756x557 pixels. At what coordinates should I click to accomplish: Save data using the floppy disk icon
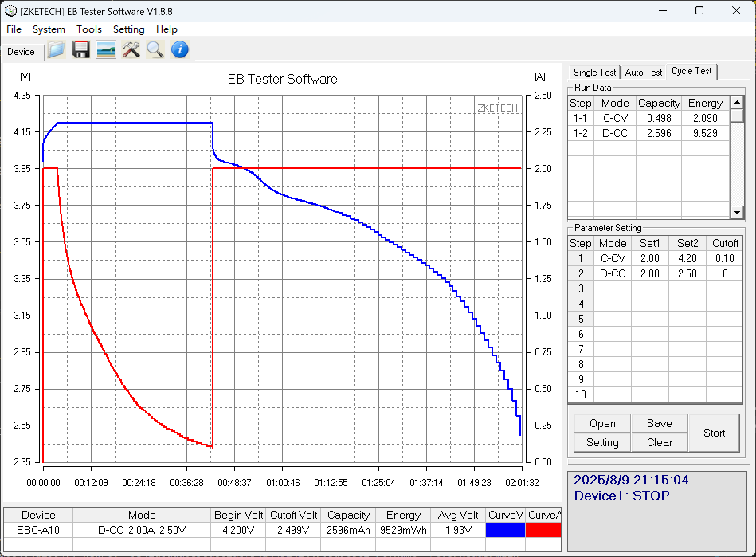[x=81, y=50]
